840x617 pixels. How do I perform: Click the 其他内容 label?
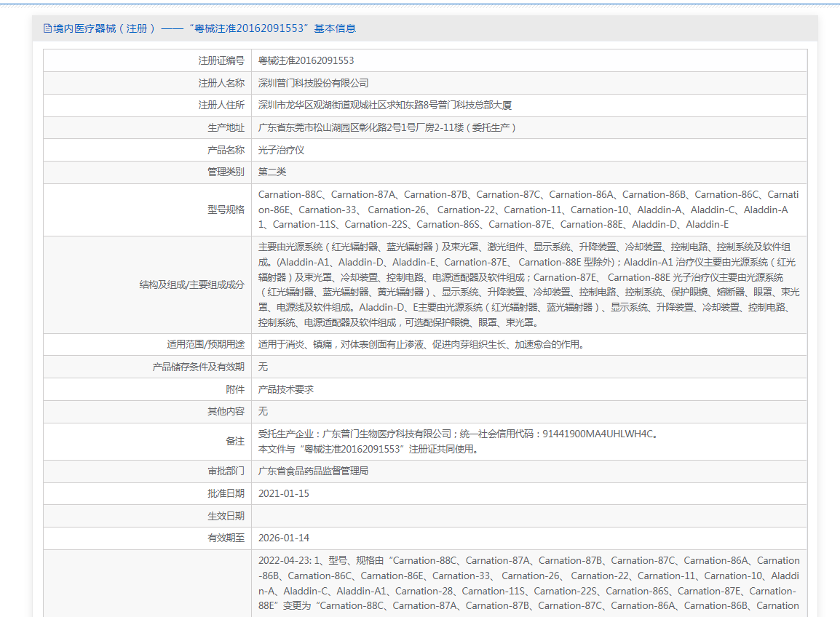coord(226,411)
